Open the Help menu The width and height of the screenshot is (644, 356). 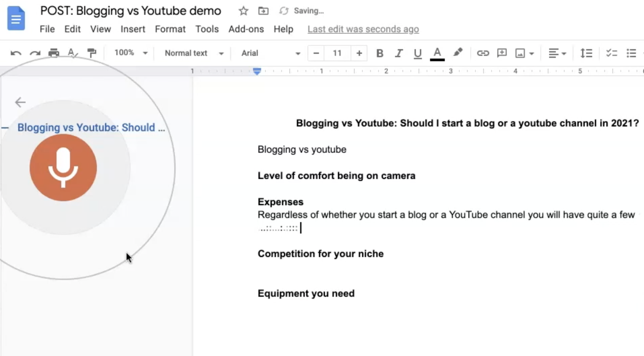(283, 29)
